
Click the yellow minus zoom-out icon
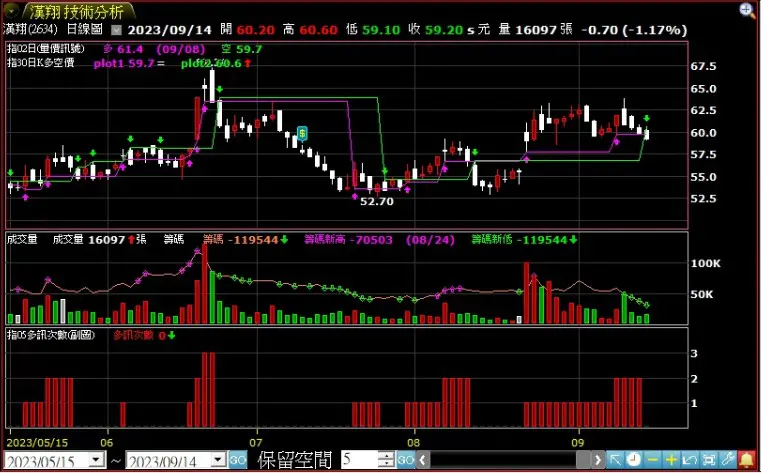tap(653, 459)
